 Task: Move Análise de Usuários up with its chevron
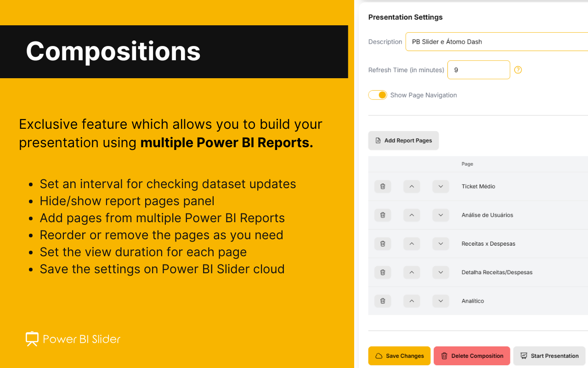pos(411,215)
